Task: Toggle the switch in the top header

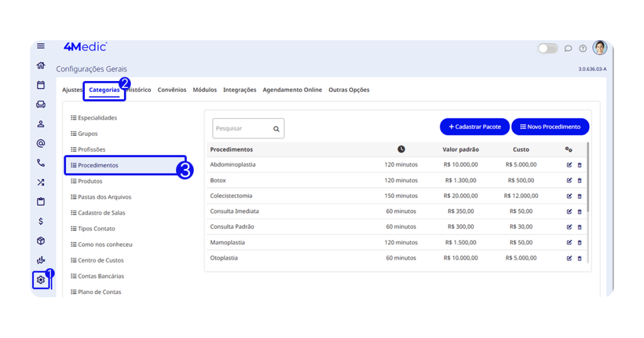Action: click(548, 48)
